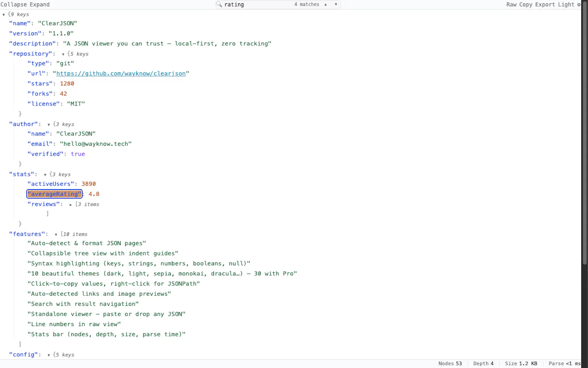Viewport: 588px width, 368px height.
Task: Collapse the author object
Action: pos(49,125)
